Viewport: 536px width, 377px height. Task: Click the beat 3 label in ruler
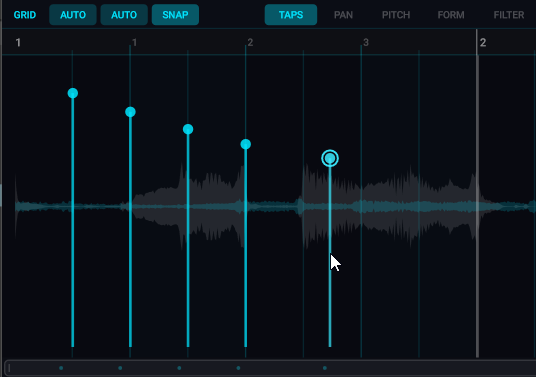(x=366, y=43)
